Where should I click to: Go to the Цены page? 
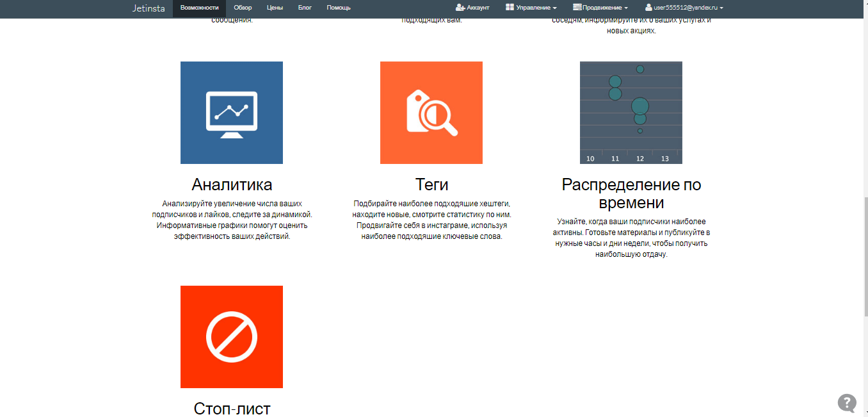(x=275, y=8)
